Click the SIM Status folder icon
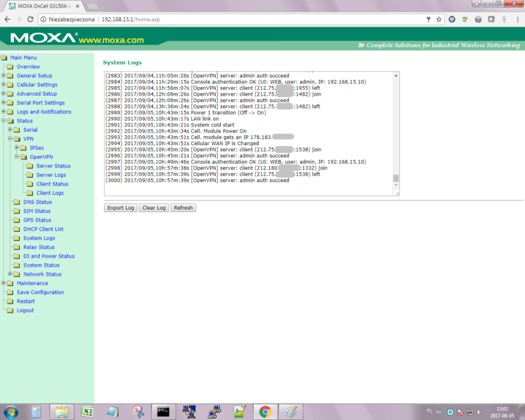525x420 pixels. click(x=16, y=211)
